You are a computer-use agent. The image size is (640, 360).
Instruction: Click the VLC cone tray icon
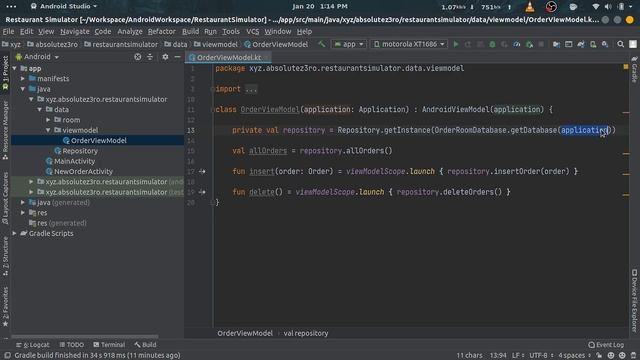[530, 7]
